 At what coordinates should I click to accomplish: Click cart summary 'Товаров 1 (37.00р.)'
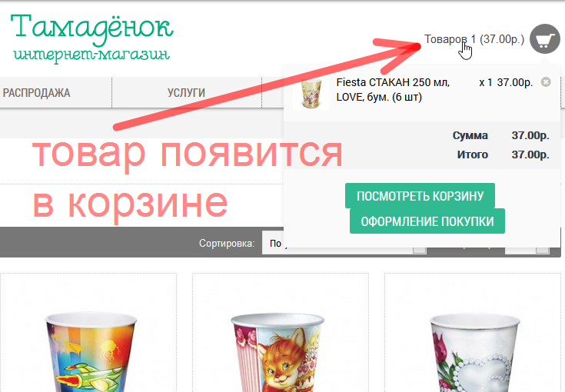point(474,39)
